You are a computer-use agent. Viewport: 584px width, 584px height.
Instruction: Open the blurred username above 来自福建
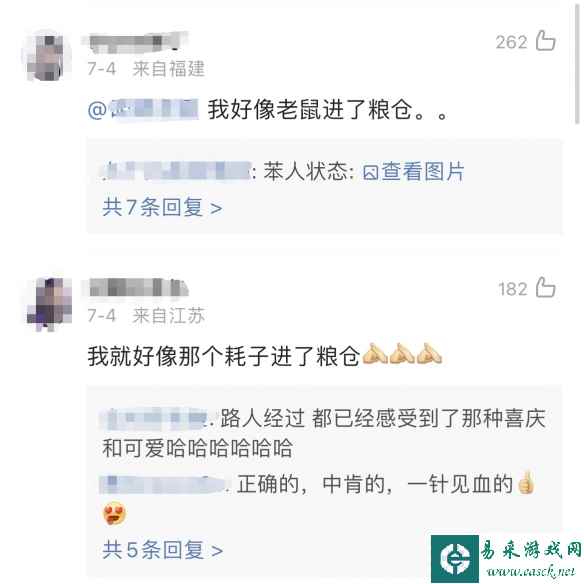point(134,42)
